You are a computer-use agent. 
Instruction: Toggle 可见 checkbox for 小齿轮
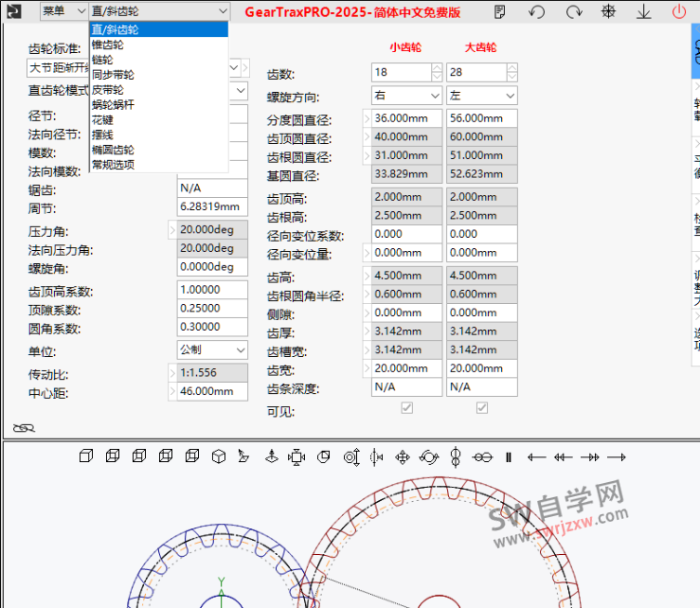[x=406, y=407]
